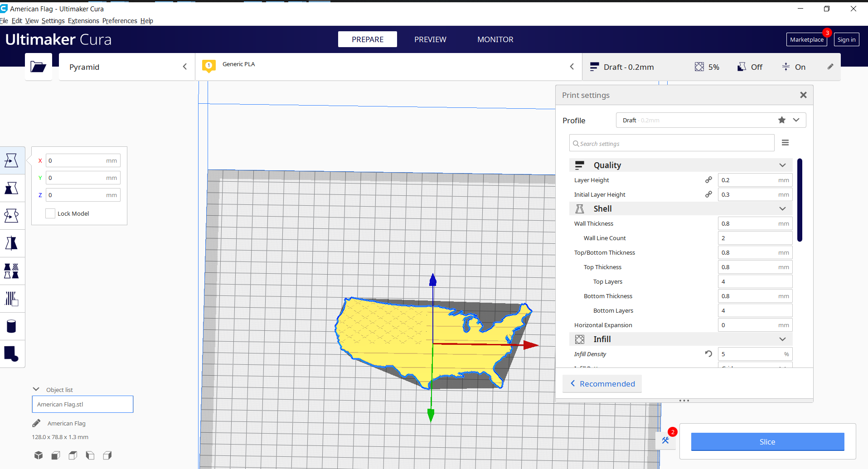Open the Extensions menu
This screenshot has width=868, height=469.
pyautogui.click(x=83, y=21)
